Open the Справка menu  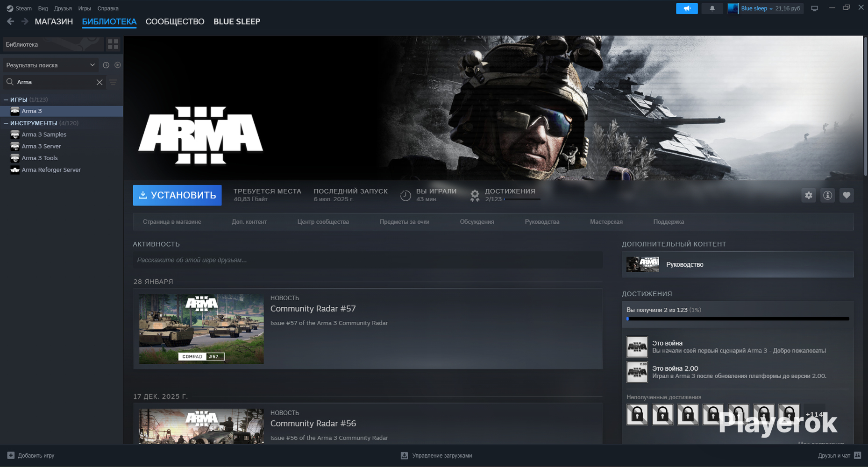[x=108, y=8]
